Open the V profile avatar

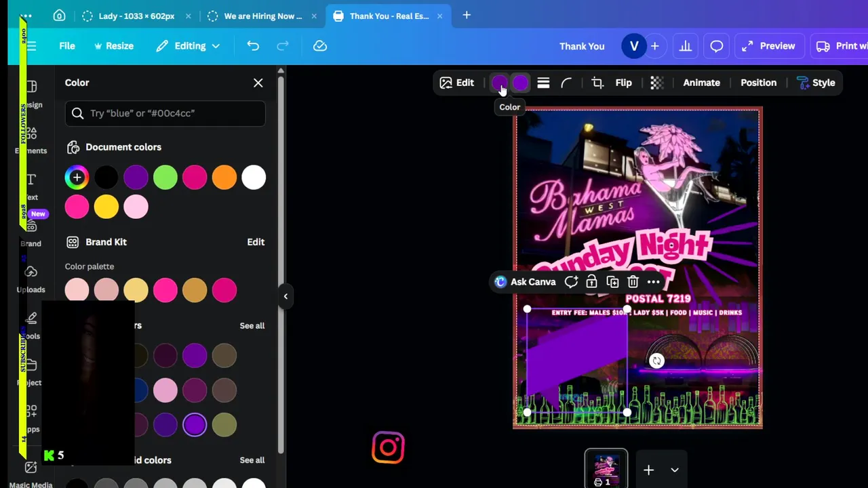click(x=634, y=46)
